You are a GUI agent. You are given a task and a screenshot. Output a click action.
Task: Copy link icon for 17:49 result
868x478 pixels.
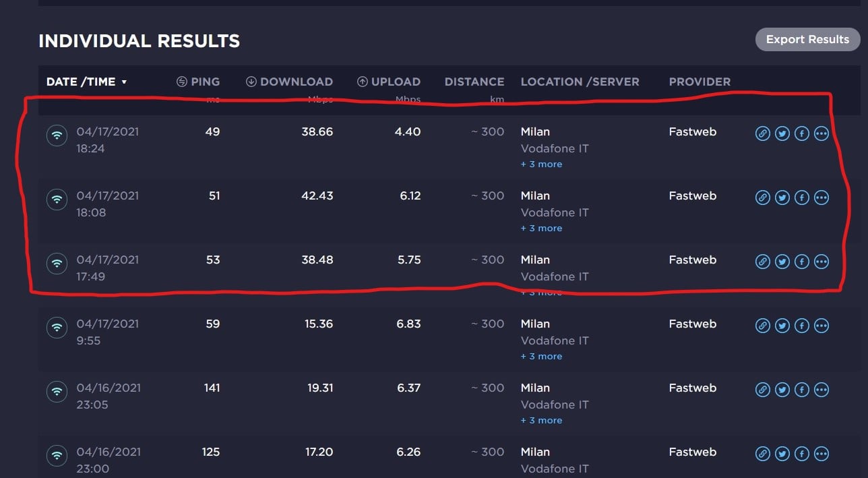point(762,262)
